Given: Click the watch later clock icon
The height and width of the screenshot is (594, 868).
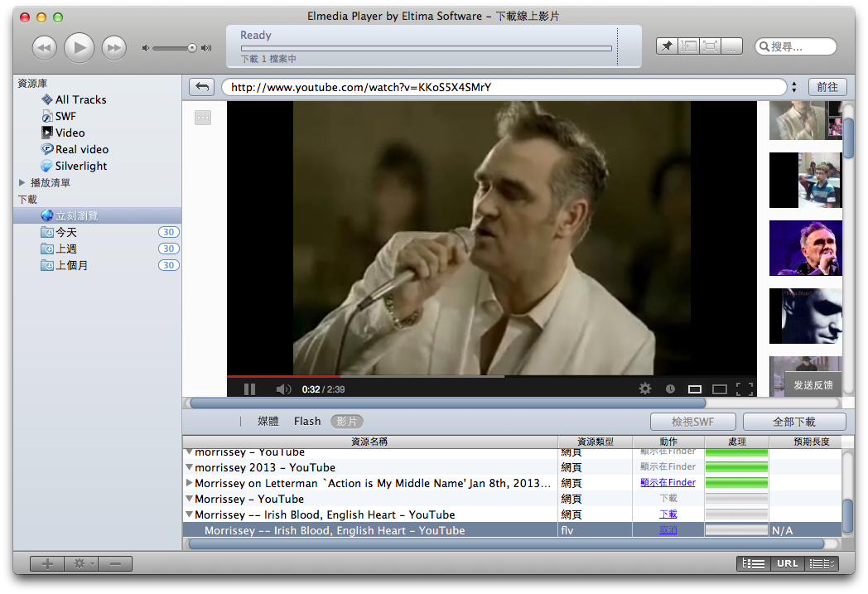Looking at the screenshot, I should pos(670,389).
